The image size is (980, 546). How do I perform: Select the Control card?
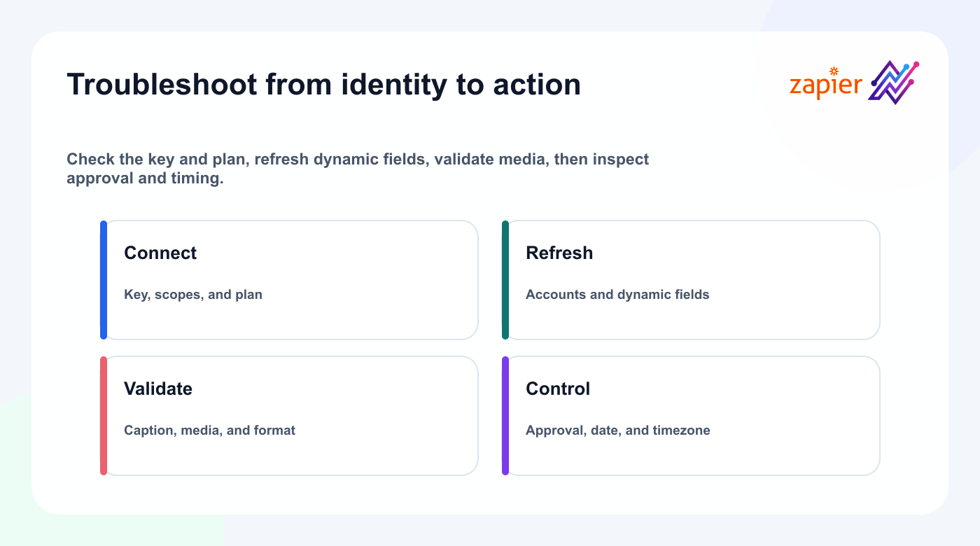coord(691,416)
